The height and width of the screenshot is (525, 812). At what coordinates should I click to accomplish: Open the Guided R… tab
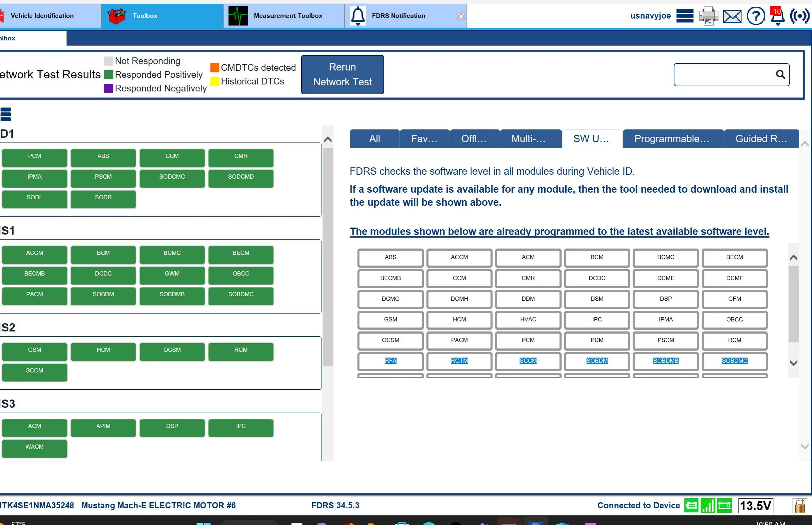[762, 139]
